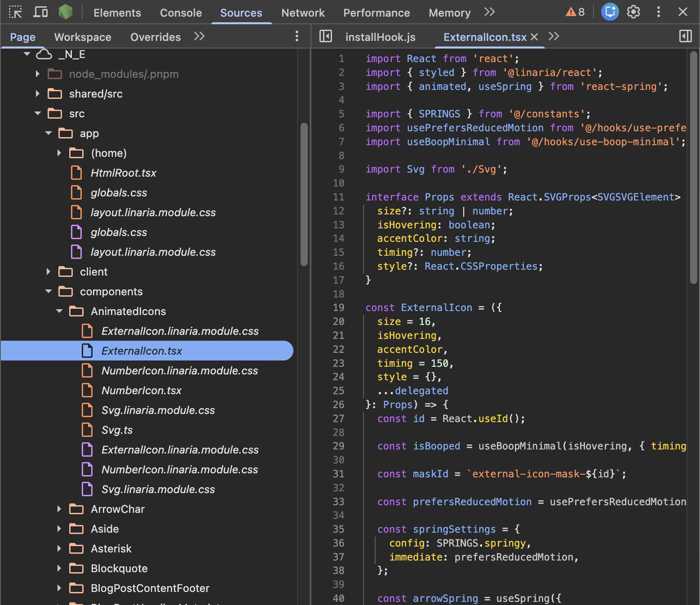Image resolution: width=700 pixels, height=605 pixels.
Task: Close the DevTools panel
Action: [683, 12]
